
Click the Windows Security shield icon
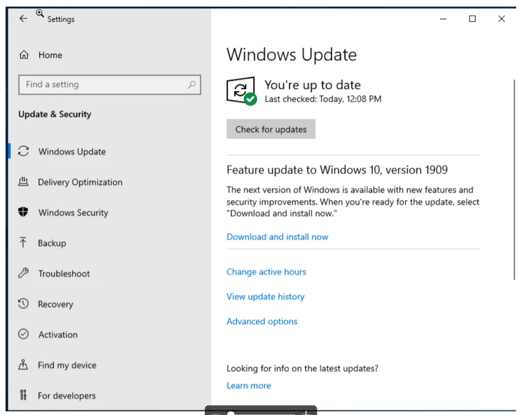[x=23, y=212]
